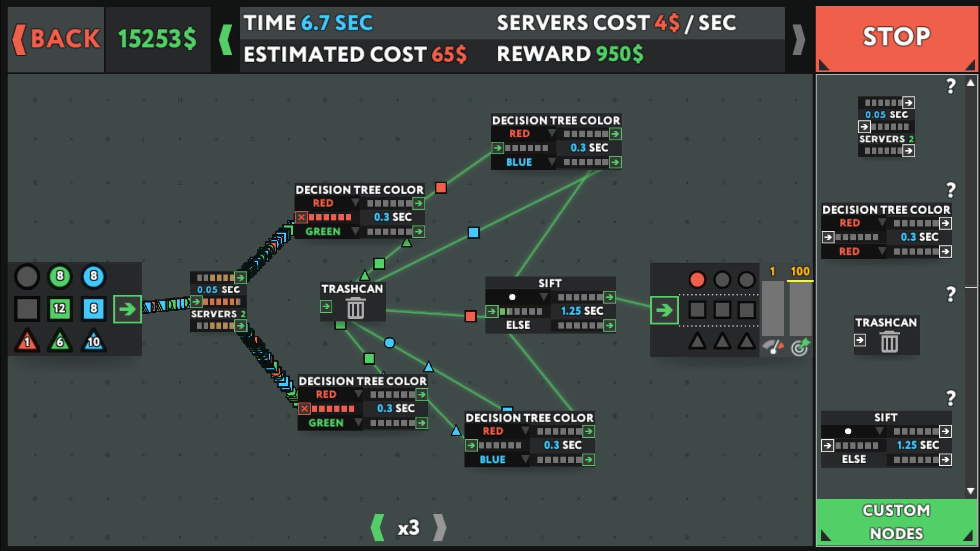
Task: Go to next level with right chevron by REWARD
Action: pyautogui.click(x=799, y=39)
